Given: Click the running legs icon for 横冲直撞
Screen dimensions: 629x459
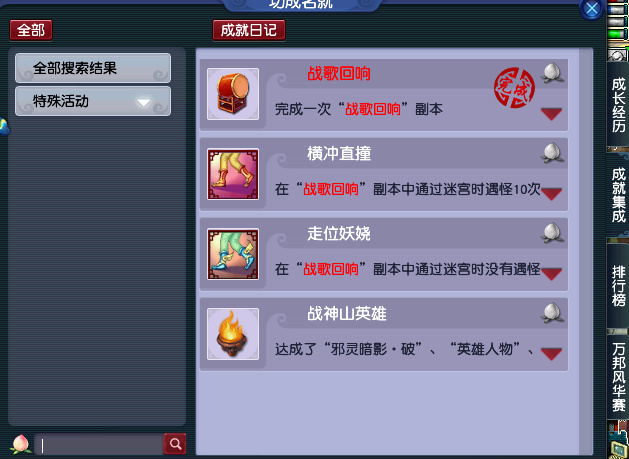Looking at the screenshot, I should [233, 174].
